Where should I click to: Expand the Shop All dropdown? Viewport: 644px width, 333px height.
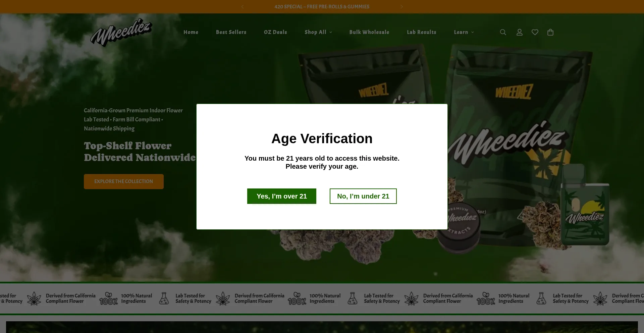click(318, 32)
